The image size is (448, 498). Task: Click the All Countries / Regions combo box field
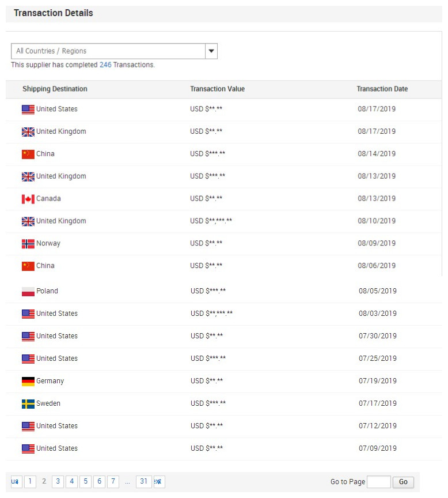114,51
